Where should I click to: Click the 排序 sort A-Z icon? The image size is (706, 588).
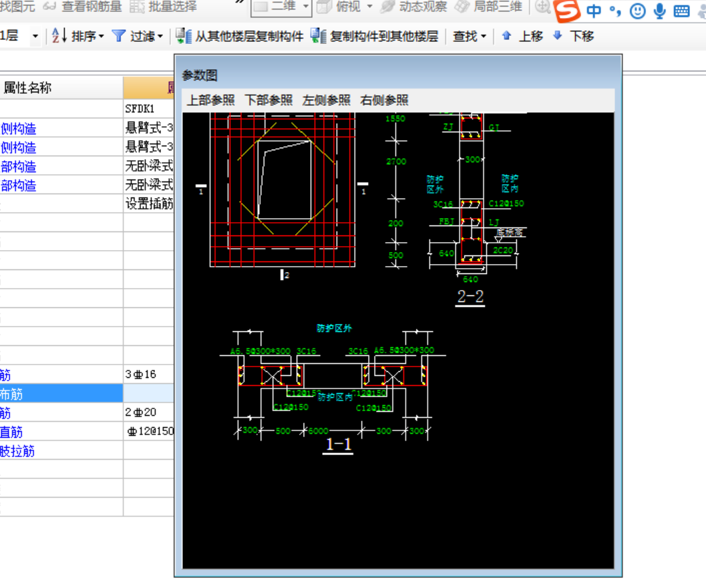point(59,35)
